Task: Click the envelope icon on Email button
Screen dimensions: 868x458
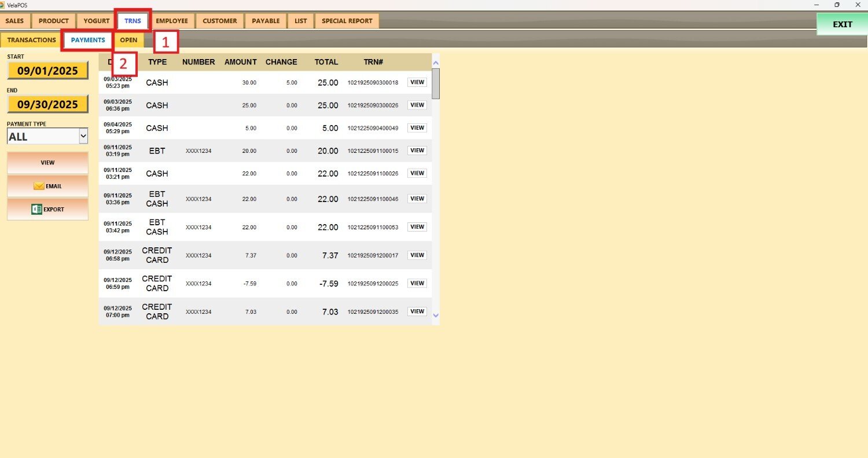Action: [39, 186]
